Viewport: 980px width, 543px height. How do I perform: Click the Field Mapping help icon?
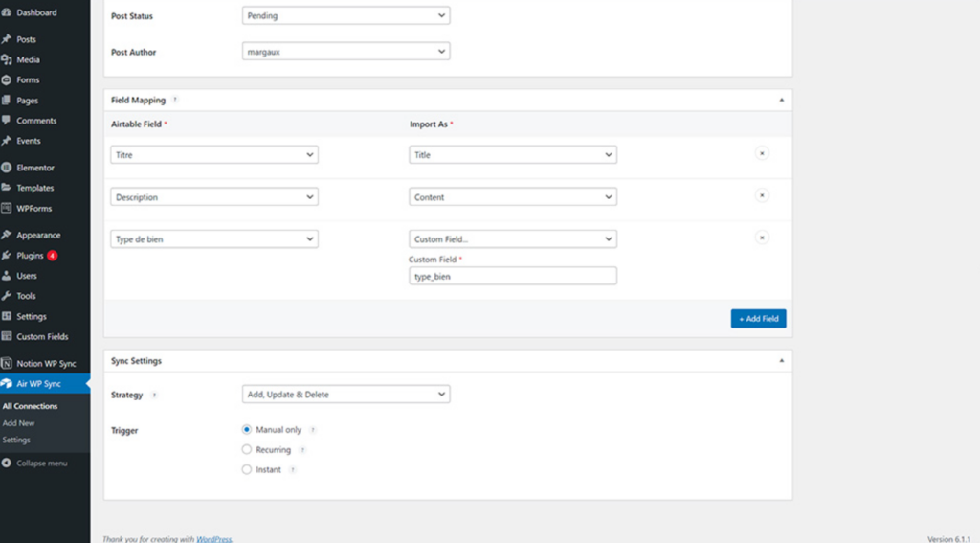pos(175,100)
